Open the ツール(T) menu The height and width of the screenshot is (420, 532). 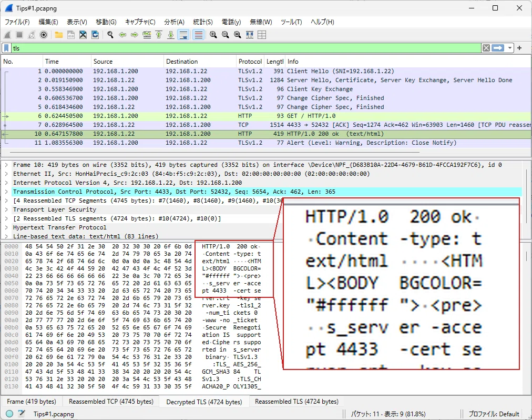click(x=291, y=22)
